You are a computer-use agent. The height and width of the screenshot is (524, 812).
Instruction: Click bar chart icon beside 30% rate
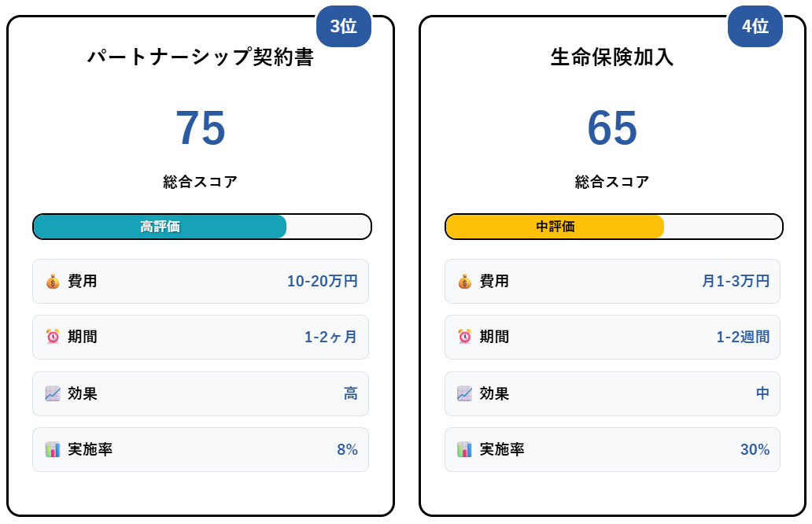pyautogui.click(x=464, y=449)
